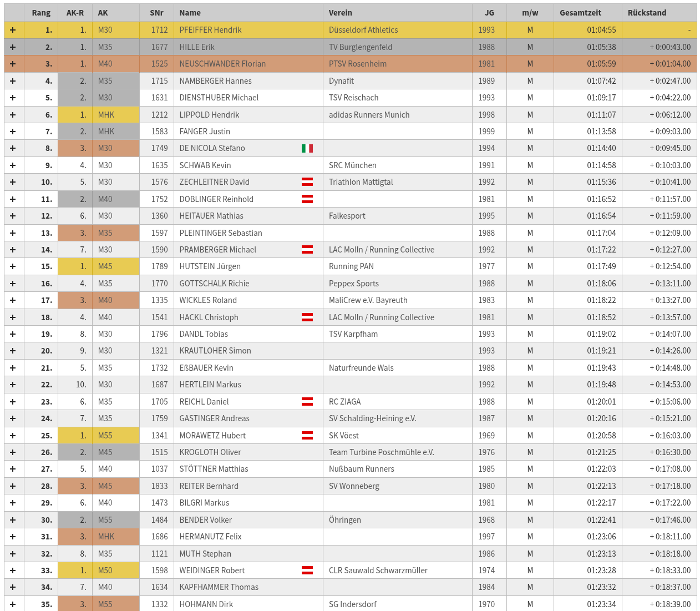Expand the PFEIFFER Hendrik row details
The width and height of the screenshot is (700, 611).
click(x=13, y=30)
